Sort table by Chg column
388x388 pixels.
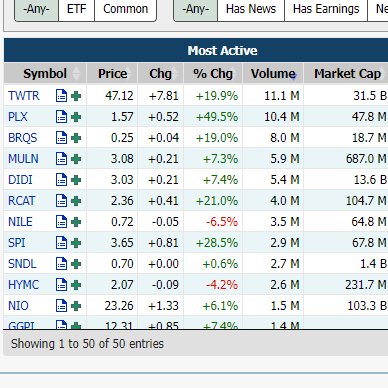(160, 74)
